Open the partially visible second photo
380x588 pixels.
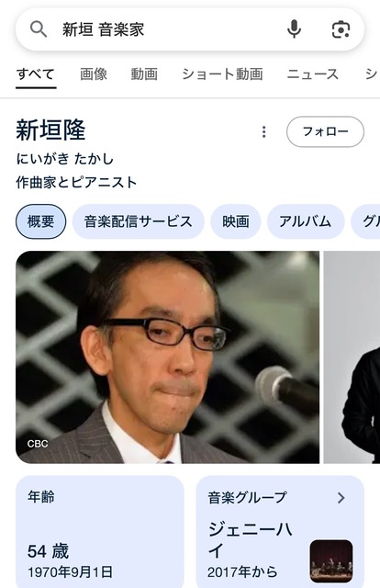[352, 357]
